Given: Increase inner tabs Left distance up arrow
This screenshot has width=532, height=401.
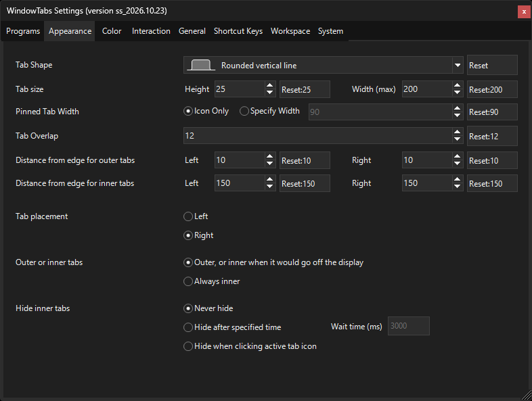Looking at the screenshot, I should pos(270,179).
